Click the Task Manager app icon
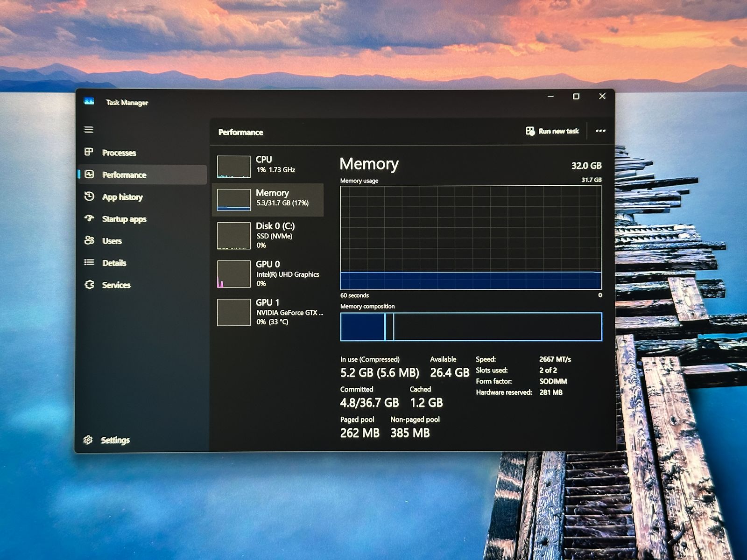 pyautogui.click(x=89, y=101)
